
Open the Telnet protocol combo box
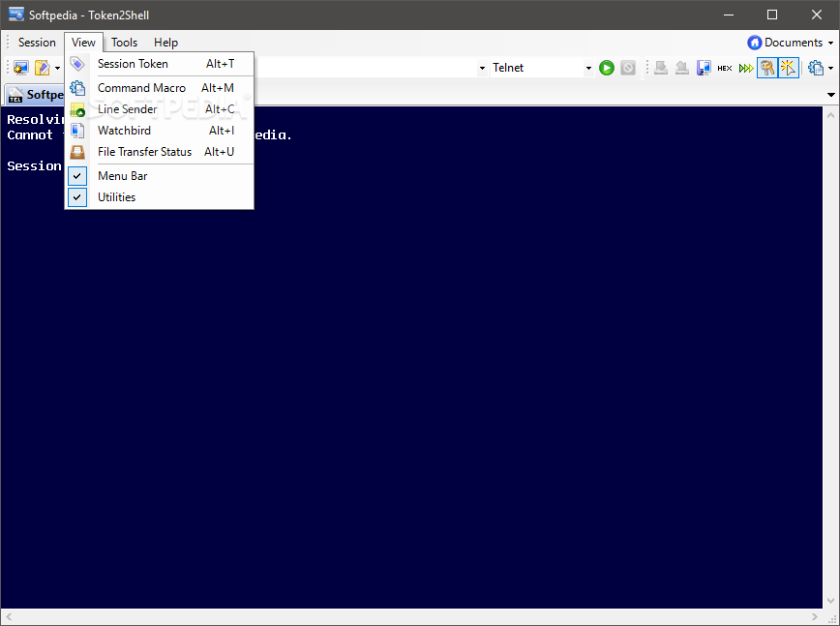tap(542, 68)
